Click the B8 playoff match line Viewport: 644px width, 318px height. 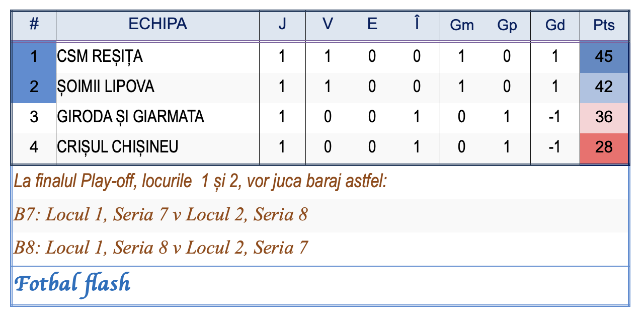[160, 248]
